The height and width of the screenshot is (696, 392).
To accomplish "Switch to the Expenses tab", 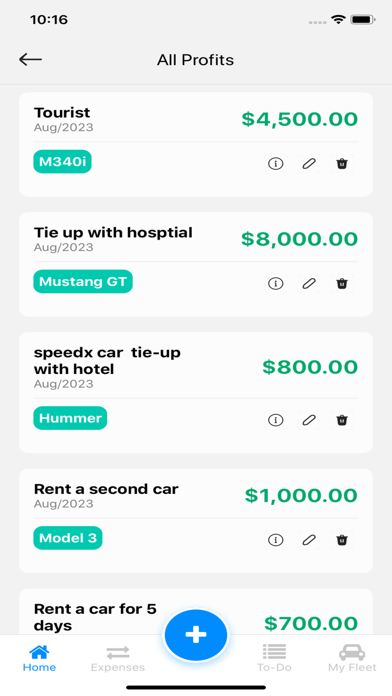I will point(118,659).
